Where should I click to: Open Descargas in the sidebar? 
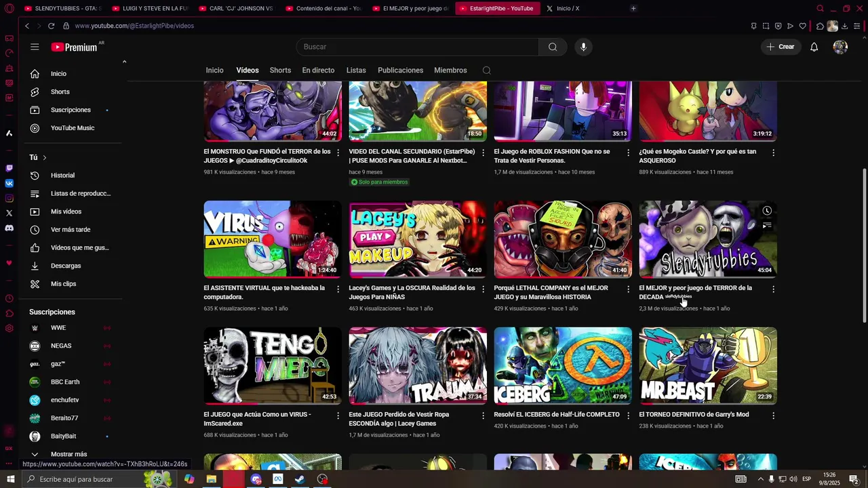(x=75, y=266)
